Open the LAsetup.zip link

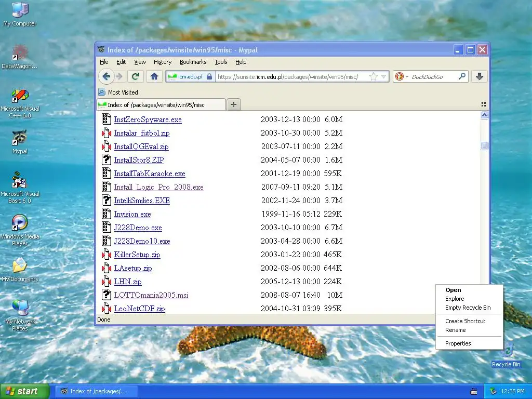(x=133, y=268)
